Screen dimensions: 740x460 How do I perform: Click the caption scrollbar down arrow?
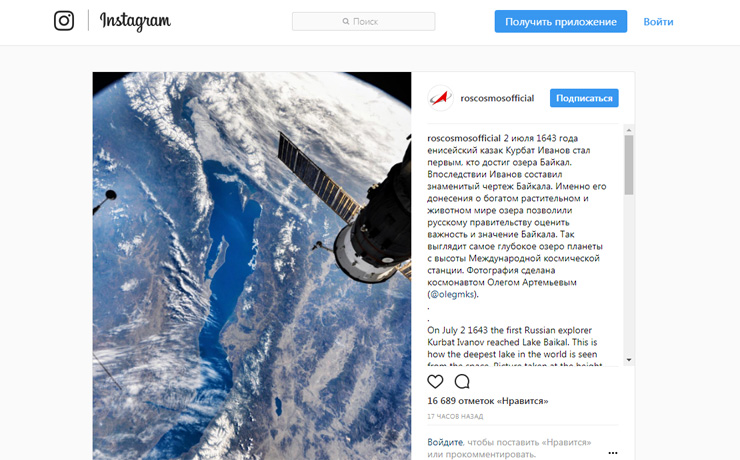click(629, 360)
